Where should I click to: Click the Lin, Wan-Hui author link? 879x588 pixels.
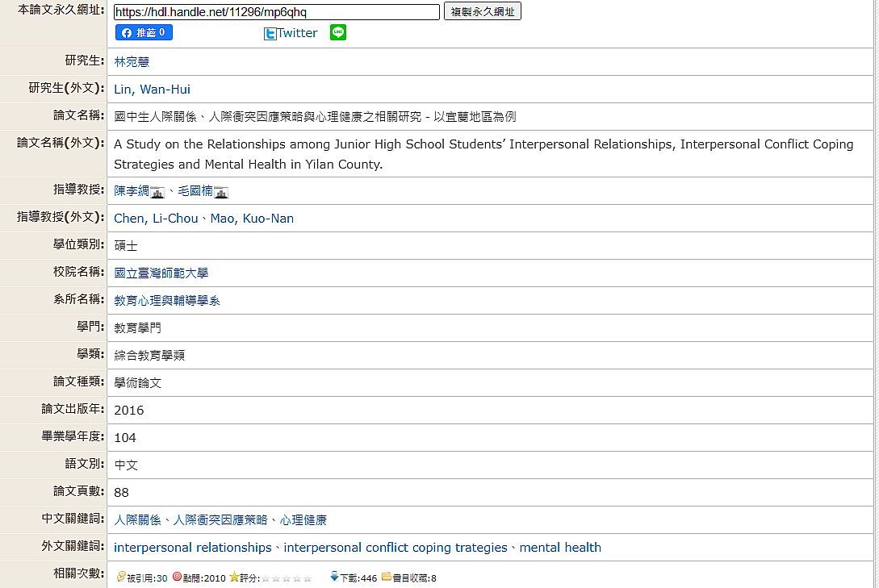point(152,90)
